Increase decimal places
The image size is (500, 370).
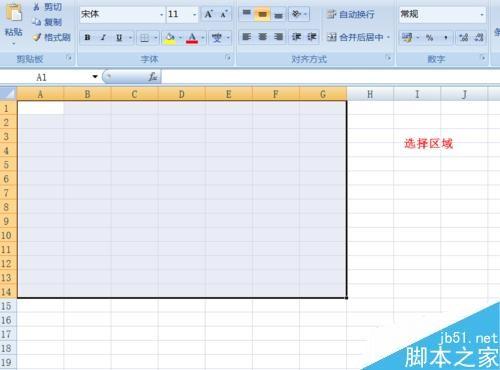coord(463,37)
